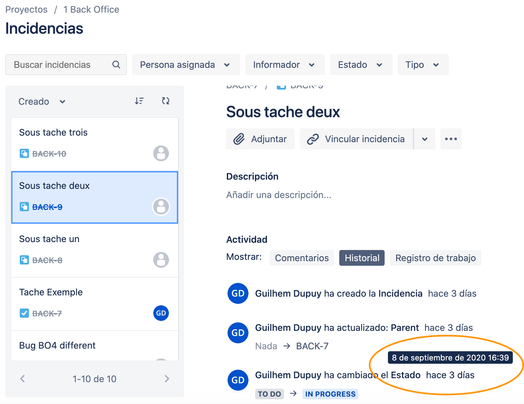The height and width of the screenshot is (404, 524).
Task: Open the Persona asignada filter dropdown
Action: (186, 64)
